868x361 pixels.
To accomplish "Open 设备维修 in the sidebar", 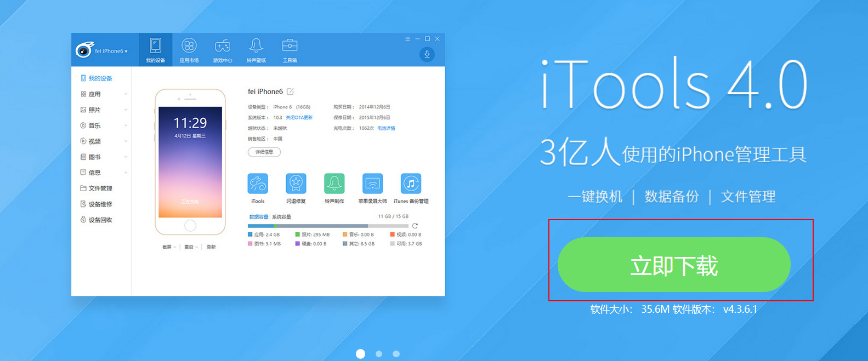I will pyautogui.click(x=97, y=204).
